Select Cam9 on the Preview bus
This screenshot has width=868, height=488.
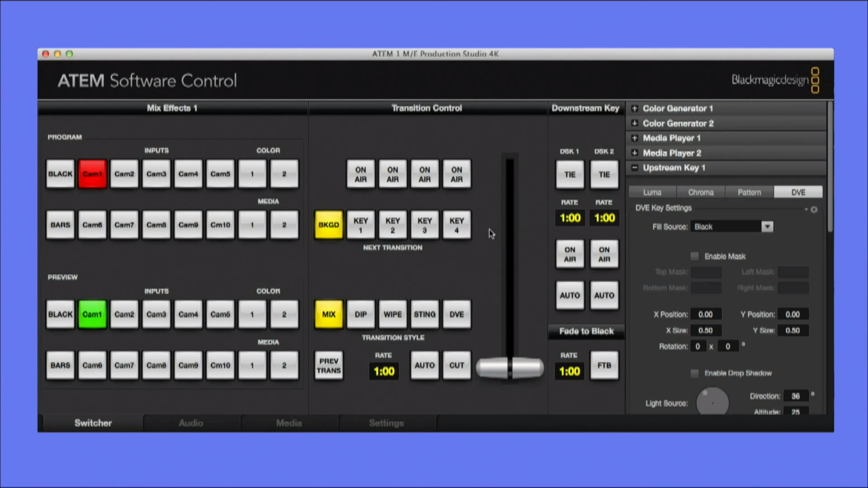pos(188,365)
